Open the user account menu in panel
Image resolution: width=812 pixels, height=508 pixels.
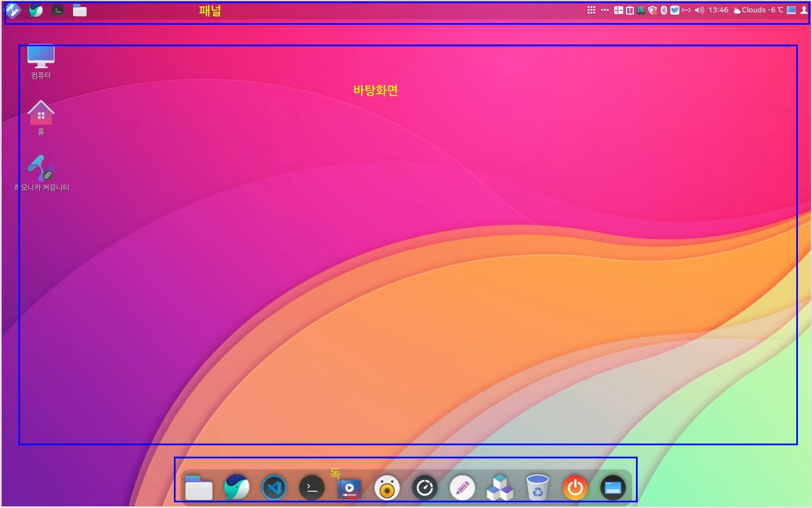click(x=804, y=10)
